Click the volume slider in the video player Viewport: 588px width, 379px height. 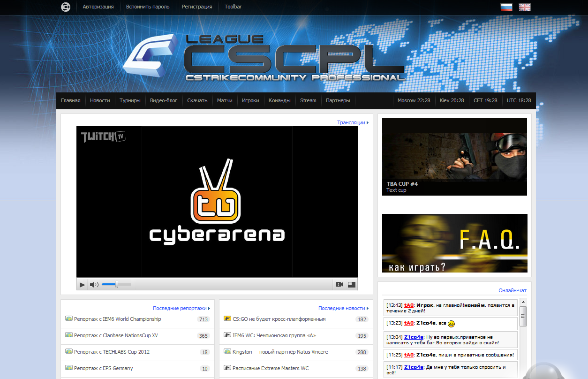pyautogui.click(x=116, y=284)
